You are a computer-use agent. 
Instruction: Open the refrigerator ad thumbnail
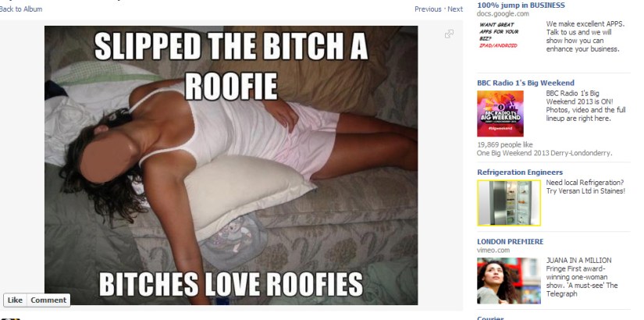coord(509,203)
